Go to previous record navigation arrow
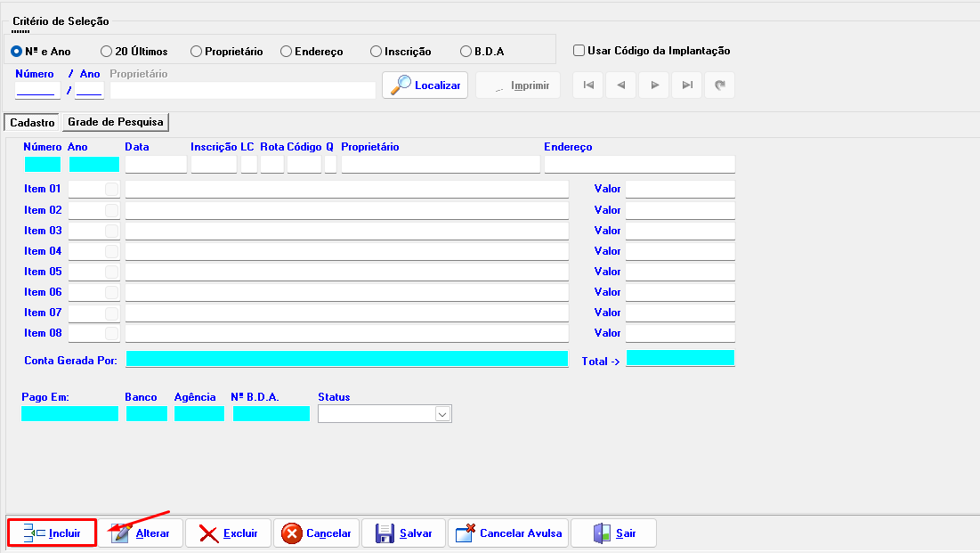980x553 pixels. tap(620, 85)
